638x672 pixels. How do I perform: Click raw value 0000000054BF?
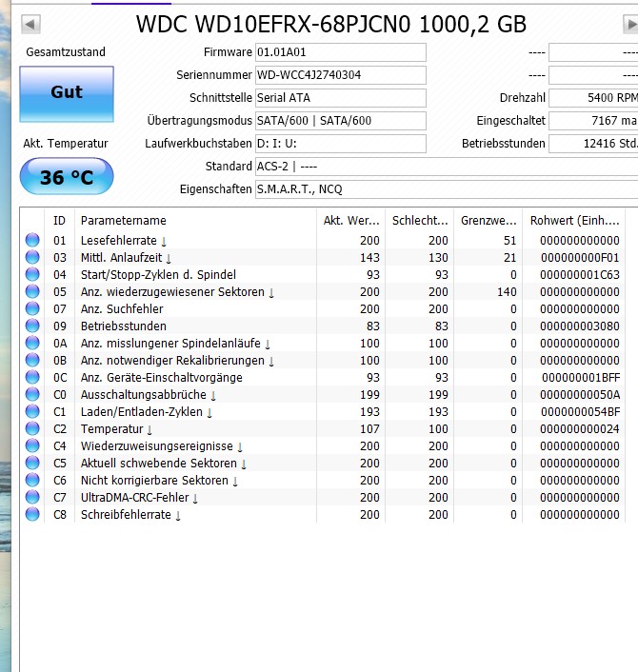tap(581, 412)
